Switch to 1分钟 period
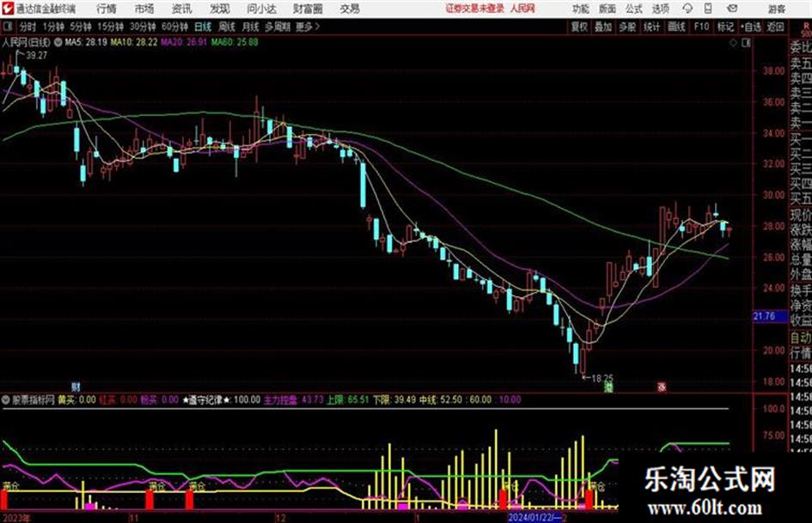The width and height of the screenshot is (812, 523). pyautogui.click(x=53, y=27)
